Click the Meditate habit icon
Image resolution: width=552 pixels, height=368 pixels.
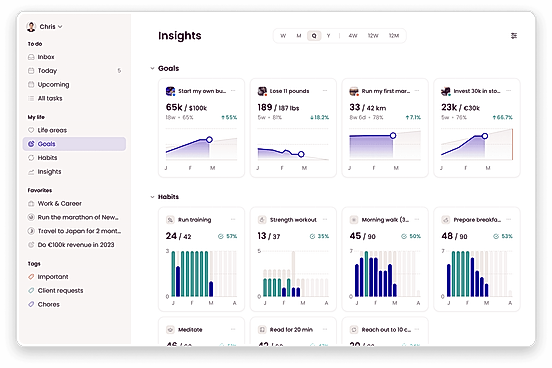point(170,330)
